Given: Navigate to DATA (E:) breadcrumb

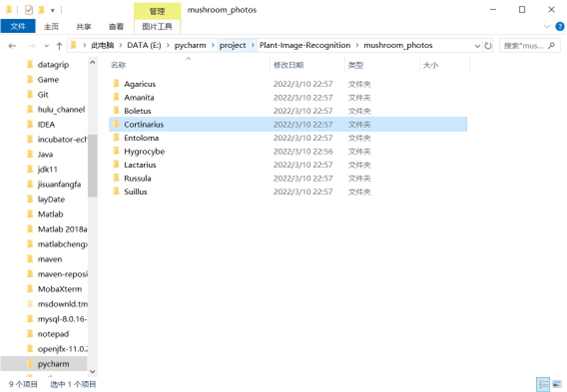Looking at the screenshot, I should (x=144, y=45).
